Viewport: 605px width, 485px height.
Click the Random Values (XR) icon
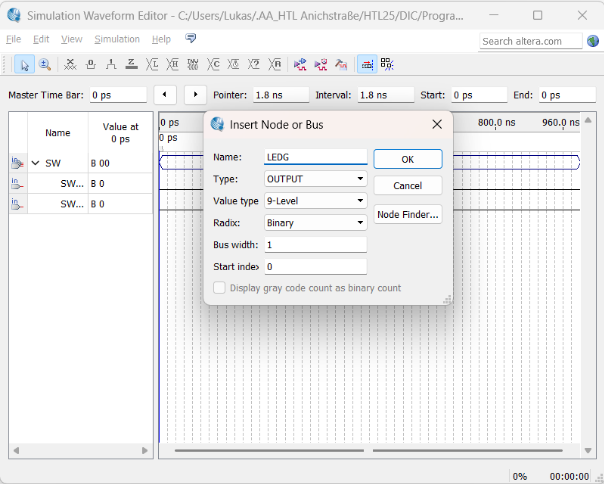point(275,64)
